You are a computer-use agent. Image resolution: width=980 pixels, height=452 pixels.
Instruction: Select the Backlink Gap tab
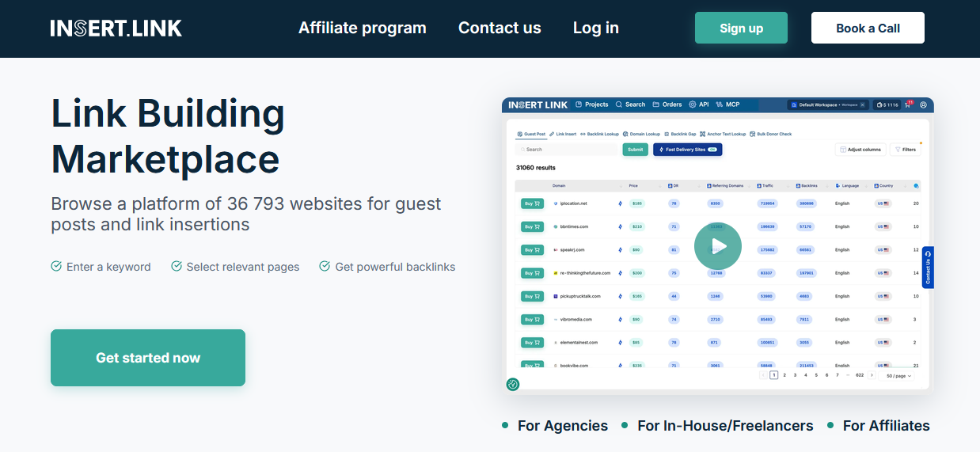tap(681, 134)
